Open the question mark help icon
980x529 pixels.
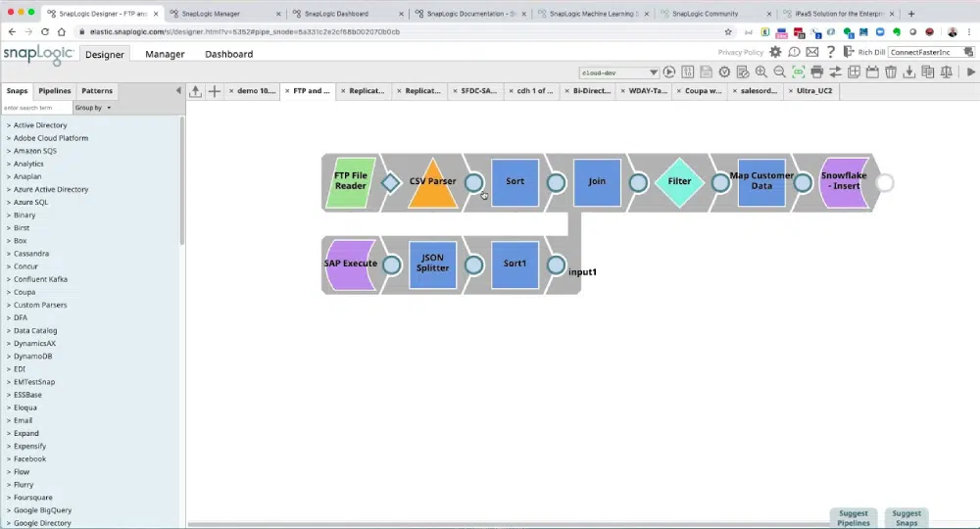point(831,53)
